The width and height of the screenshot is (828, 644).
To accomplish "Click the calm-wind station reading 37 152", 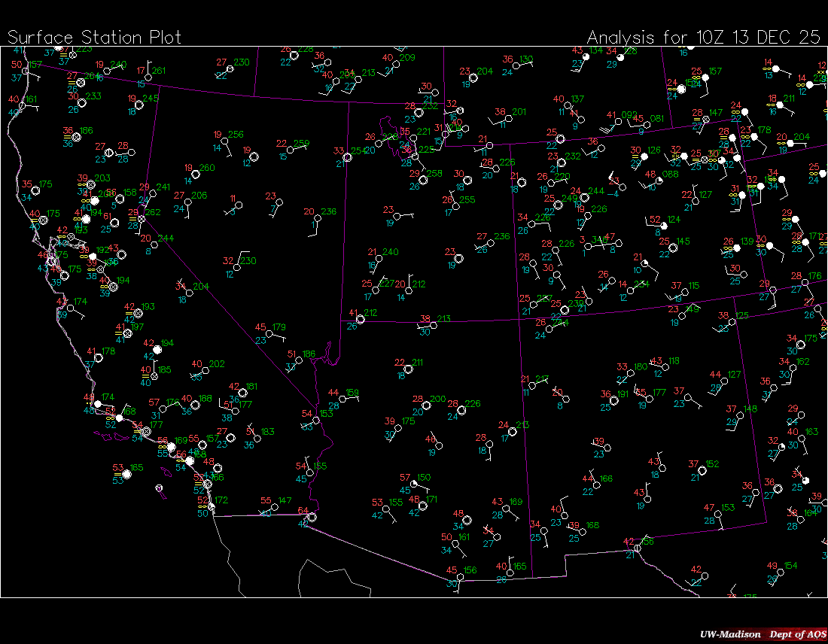I will click(x=702, y=470).
